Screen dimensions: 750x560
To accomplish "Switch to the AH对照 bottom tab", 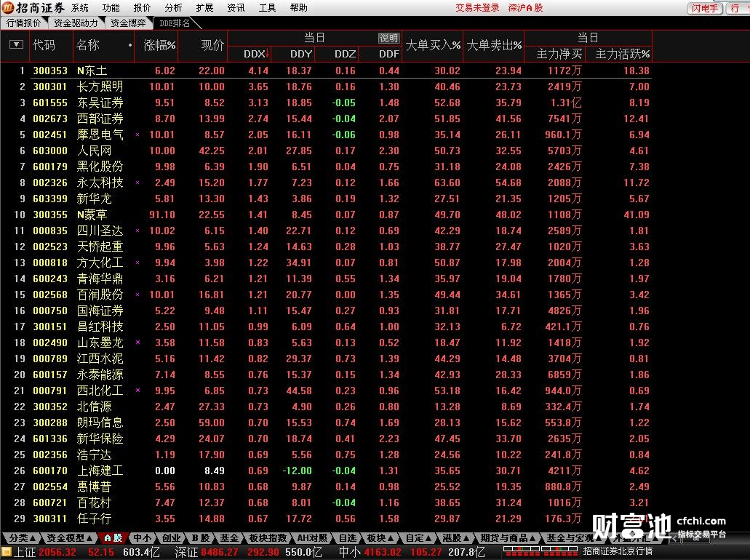I will click(x=312, y=538).
